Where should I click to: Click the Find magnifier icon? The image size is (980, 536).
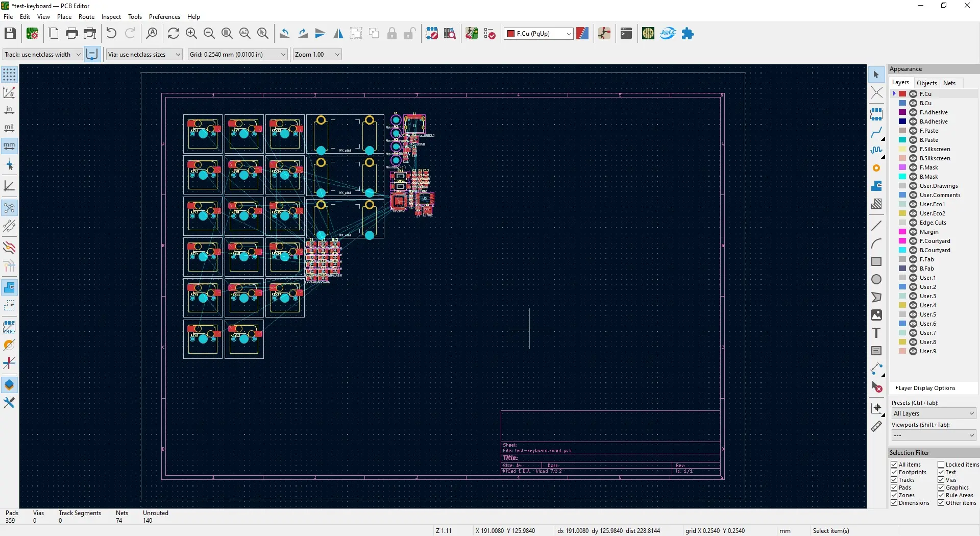[152, 34]
